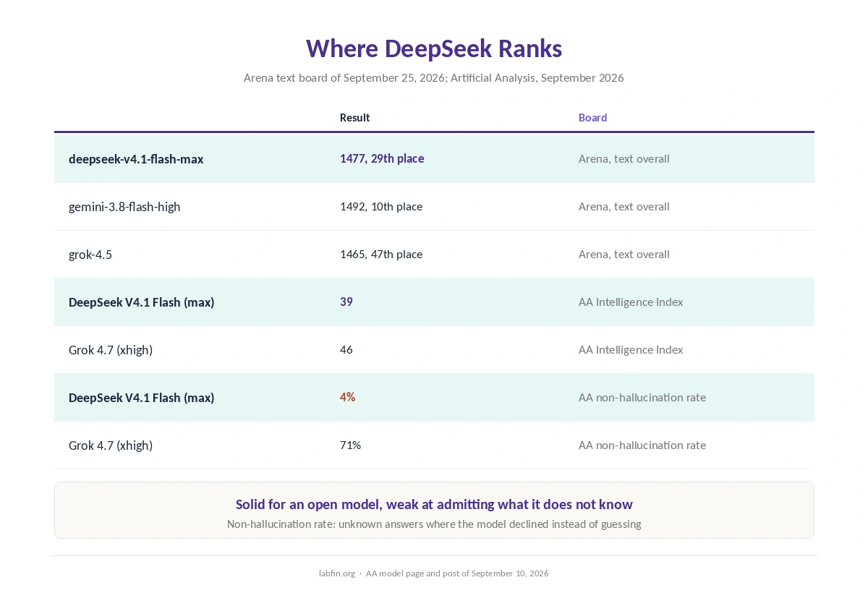Click the labfin.org footer source
Screen dimensions: 868x593
(x=337, y=573)
